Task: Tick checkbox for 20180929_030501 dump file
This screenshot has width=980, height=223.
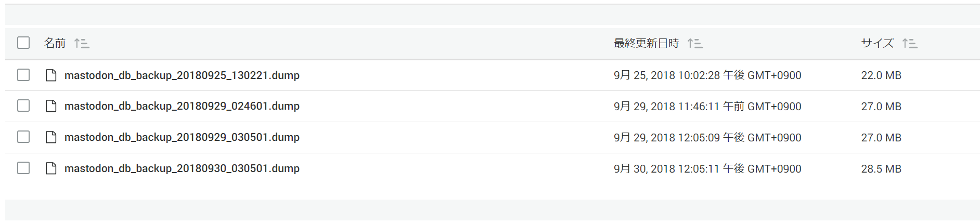Action: pyautogui.click(x=23, y=137)
